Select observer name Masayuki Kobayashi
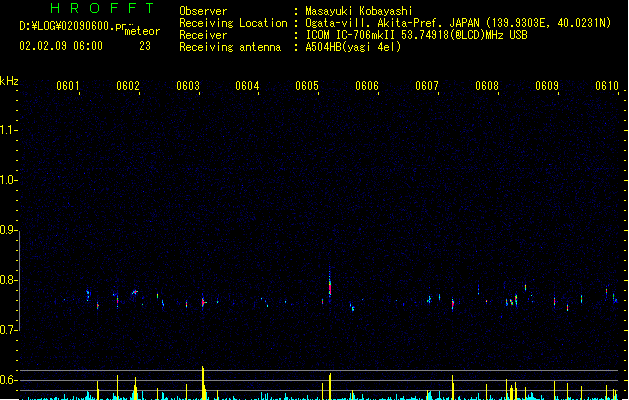Viewport: 629px width, 400px height. click(x=359, y=11)
